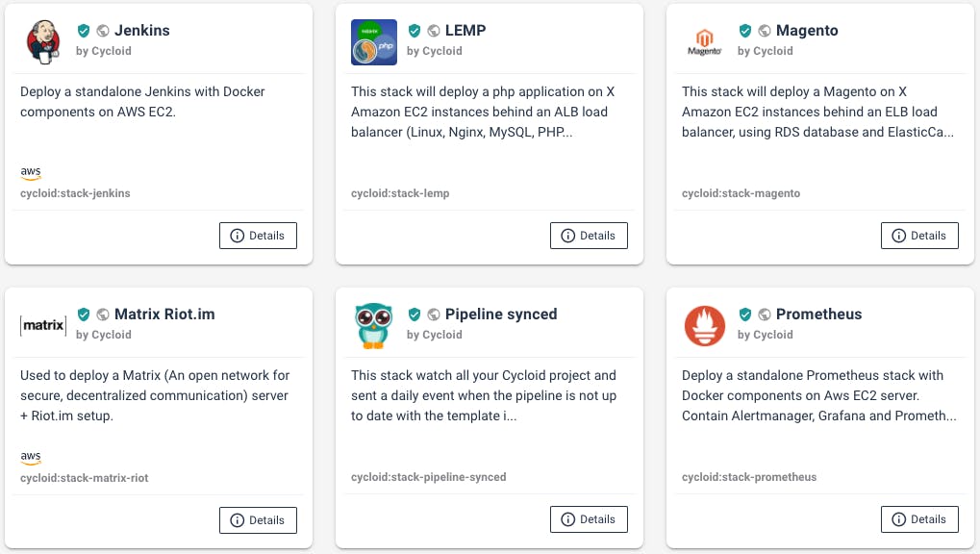
Task: Open Details for the Jenkins stack
Action: (x=258, y=236)
